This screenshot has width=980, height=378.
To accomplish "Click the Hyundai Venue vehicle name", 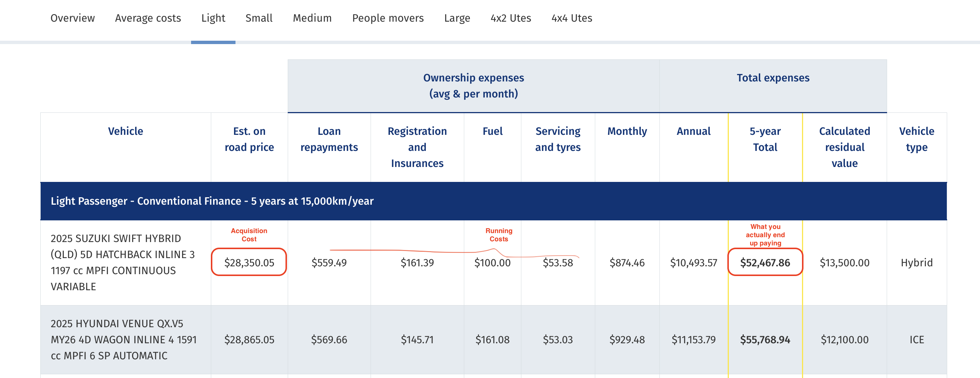I will point(123,339).
